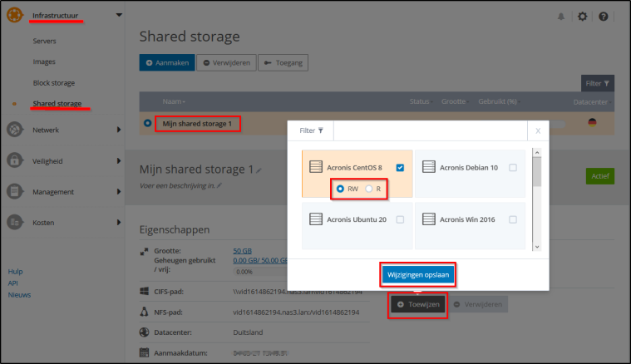
Task: Check the Acronis Win 2016 checkbox
Action: (x=513, y=219)
